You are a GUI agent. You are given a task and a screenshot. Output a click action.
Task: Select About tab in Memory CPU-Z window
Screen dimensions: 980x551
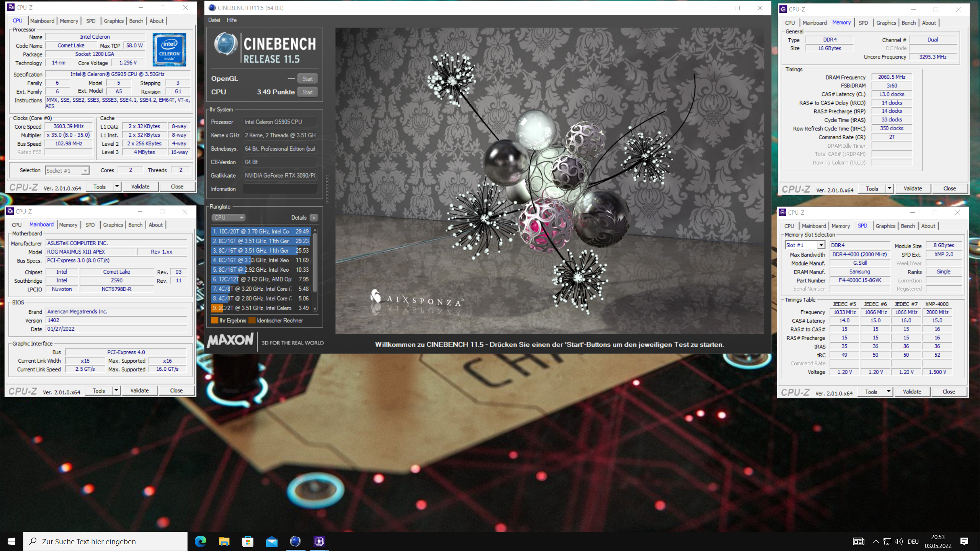point(929,23)
